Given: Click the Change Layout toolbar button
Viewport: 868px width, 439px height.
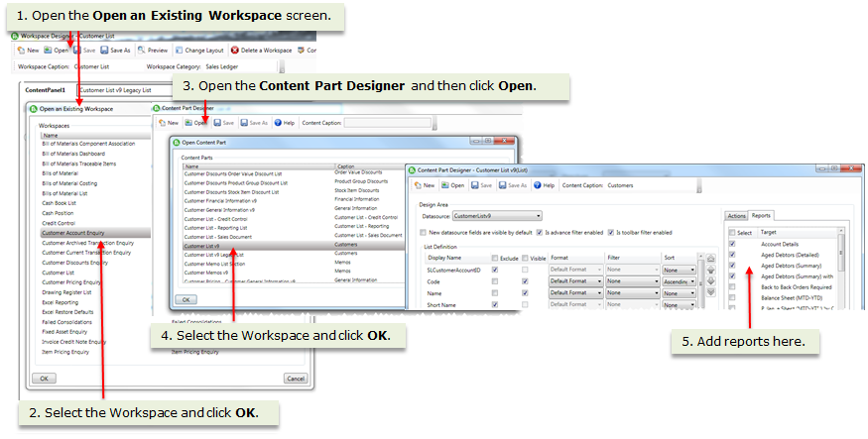Looking at the screenshot, I should [x=200, y=50].
